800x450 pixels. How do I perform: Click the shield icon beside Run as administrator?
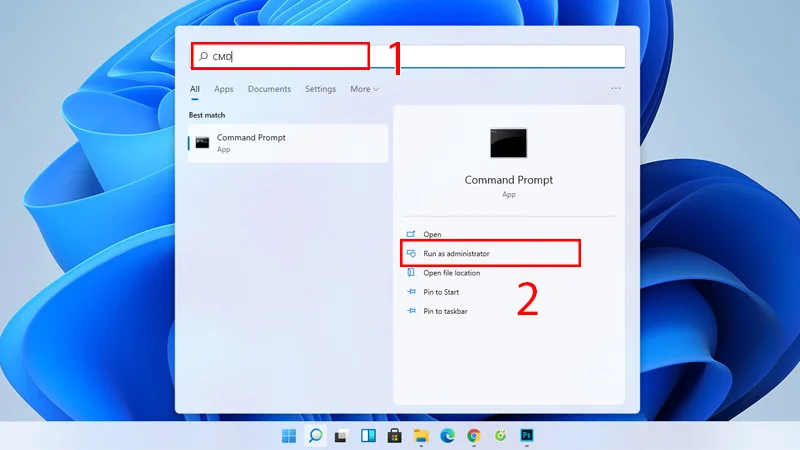click(x=411, y=254)
